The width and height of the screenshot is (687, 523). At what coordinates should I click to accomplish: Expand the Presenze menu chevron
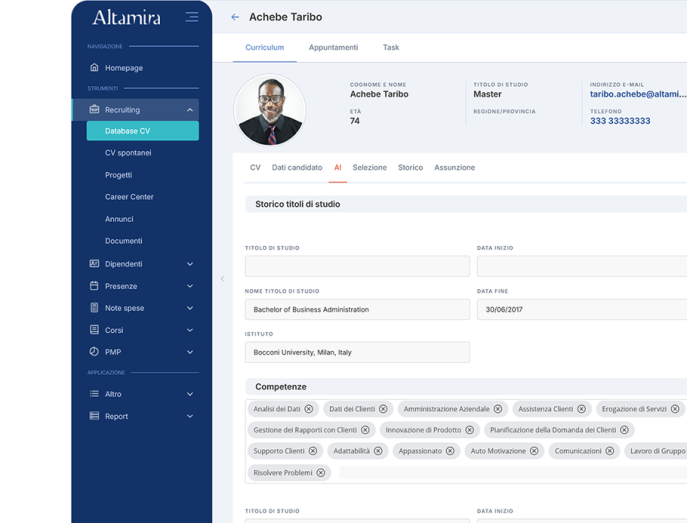190,286
